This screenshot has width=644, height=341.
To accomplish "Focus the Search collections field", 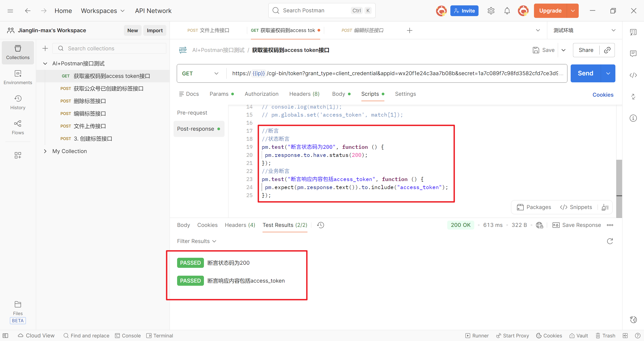I will 109,48.
